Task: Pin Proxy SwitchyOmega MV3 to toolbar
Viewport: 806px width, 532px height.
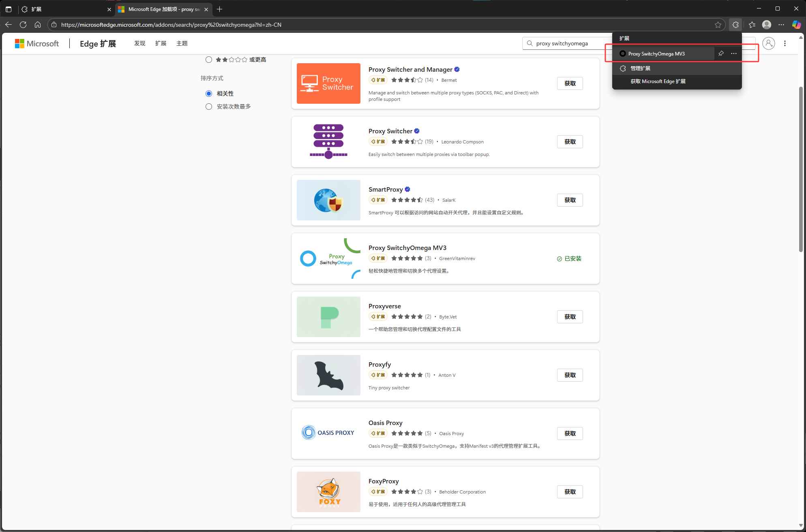Action: (721, 53)
